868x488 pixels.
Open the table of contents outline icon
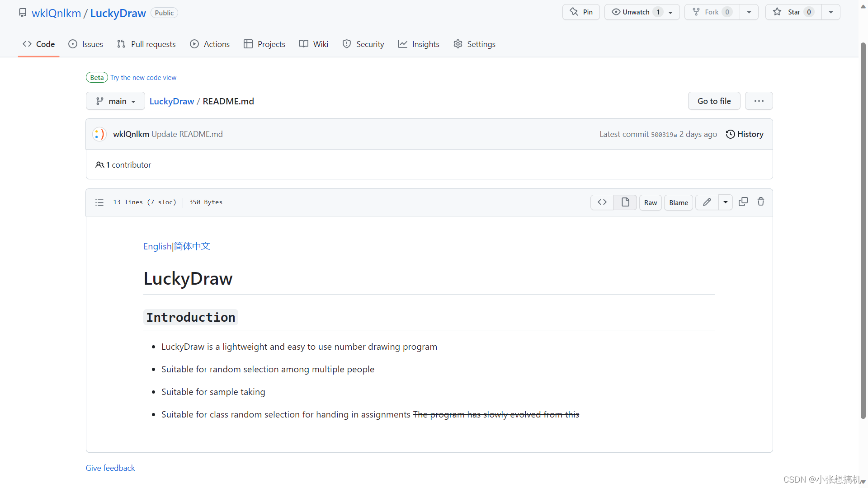tap(99, 202)
